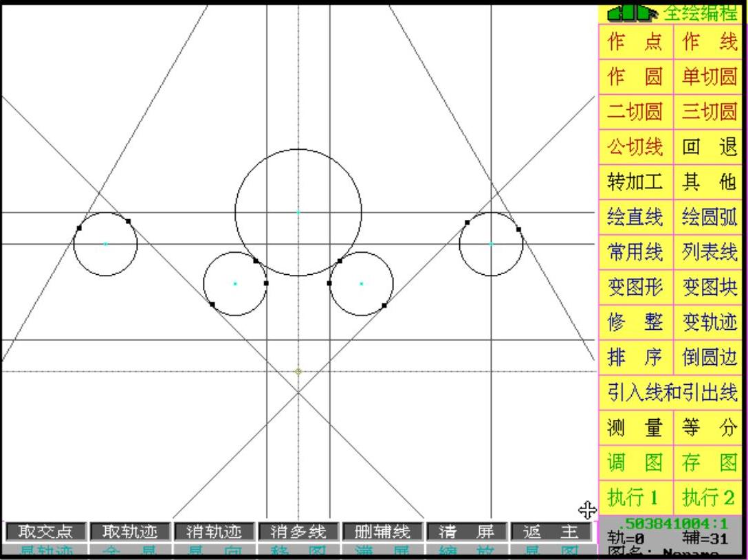Image resolution: width=748 pixels, height=560 pixels.
Task: Choose 变图形 transform figure
Action: 635,287
